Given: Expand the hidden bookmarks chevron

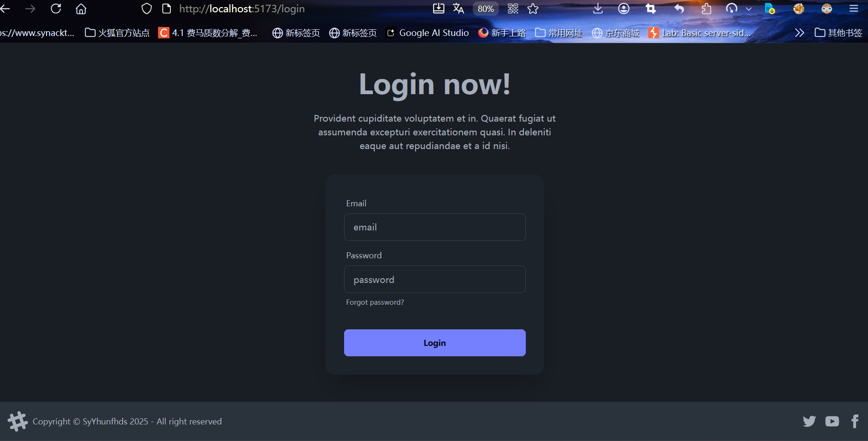Looking at the screenshot, I should click(799, 33).
